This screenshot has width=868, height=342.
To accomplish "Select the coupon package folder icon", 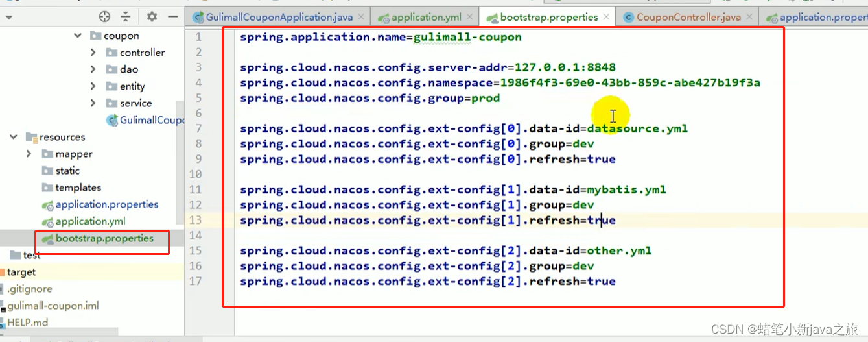I will coord(95,36).
